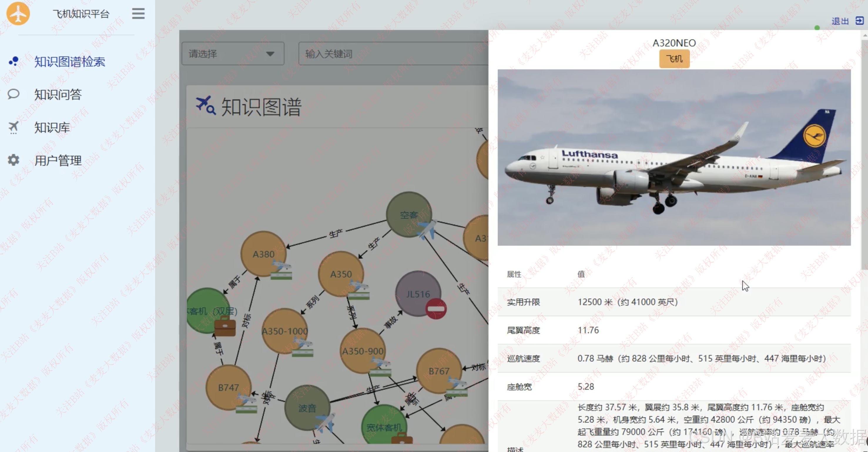Select the 波音 manufacturer node
This screenshot has width=868, height=452.
click(307, 408)
